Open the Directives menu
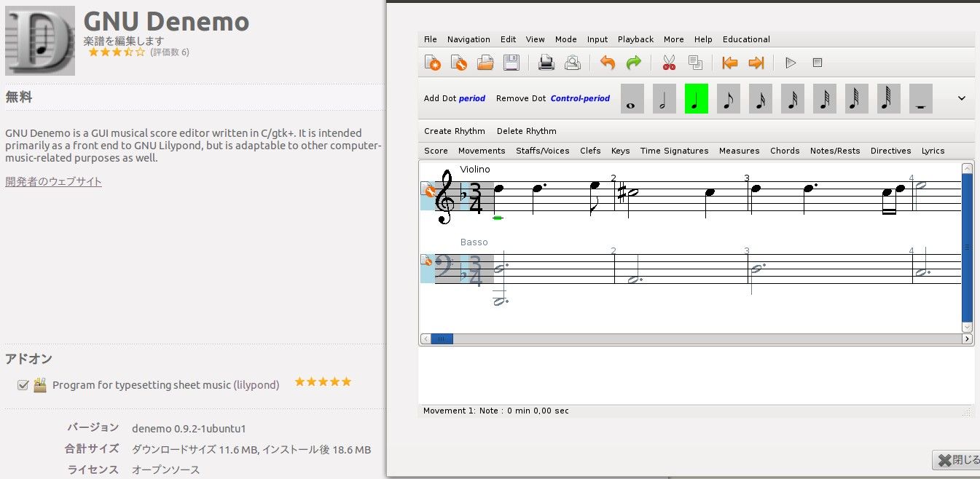The width and height of the screenshot is (980, 479). coord(891,151)
